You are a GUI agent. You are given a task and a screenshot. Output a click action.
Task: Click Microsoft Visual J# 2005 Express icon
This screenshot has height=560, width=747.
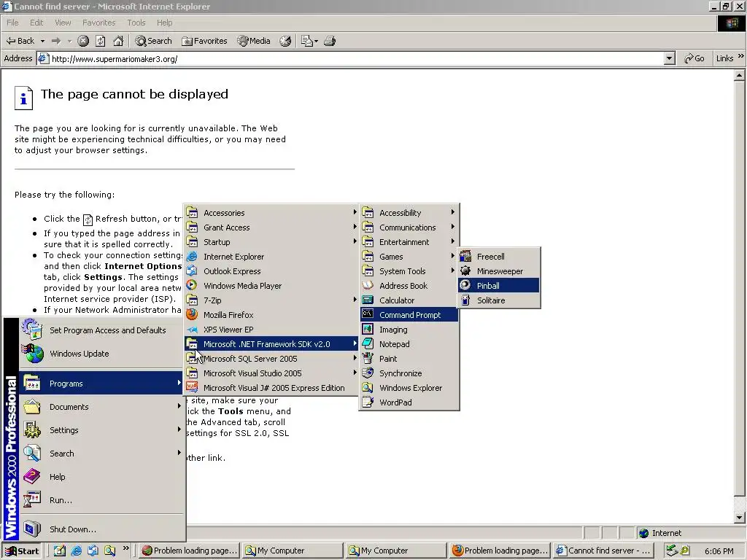point(192,388)
